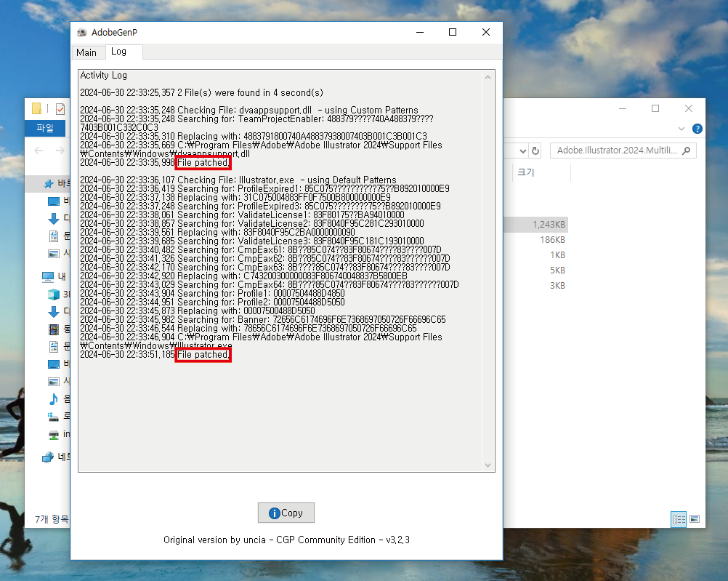This screenshot has width=728, height=581.
Task: Click the magnifier icon in Explorer search box
Action: tap(687, 151)
